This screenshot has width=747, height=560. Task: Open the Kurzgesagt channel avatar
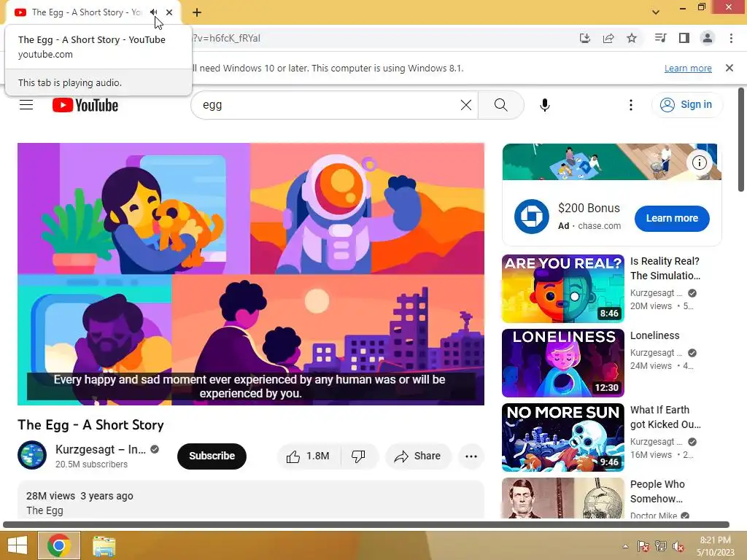click(x=32, y=455)
